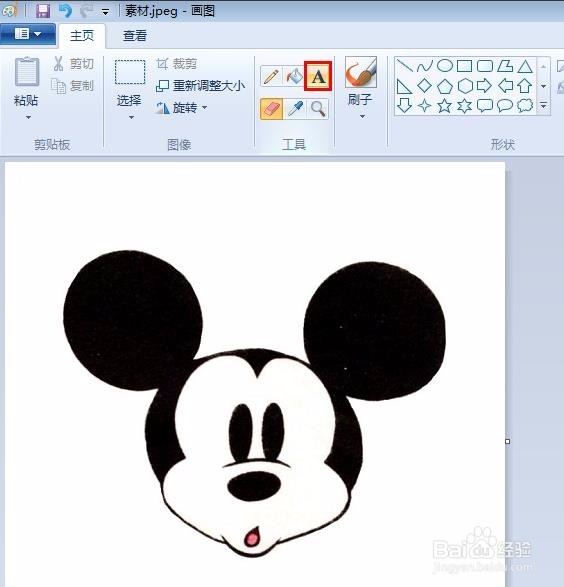Image resolution: width=564 pixels, height=587 pixels.
Task: Click the 选择 dashed rectangle selection icon
Action: tap(130, 72)
